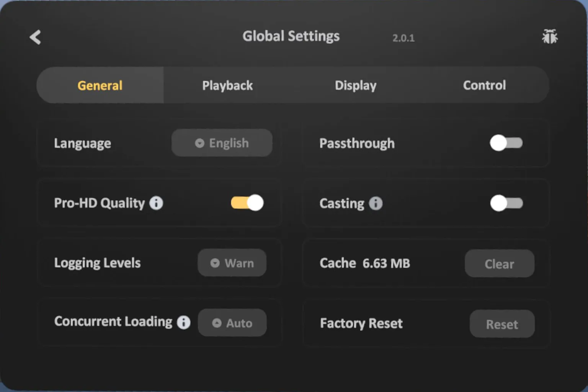Disable the Pro-HD Quality toggle

247,203
